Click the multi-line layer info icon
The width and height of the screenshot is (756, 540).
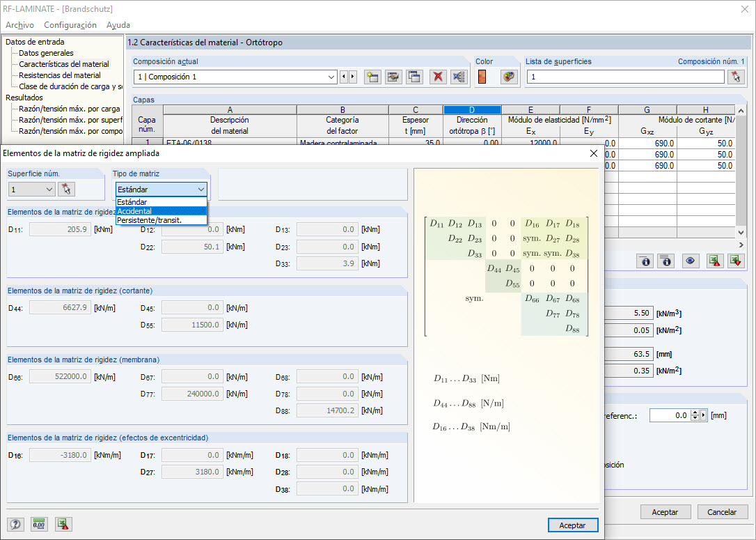pos(666,261)
